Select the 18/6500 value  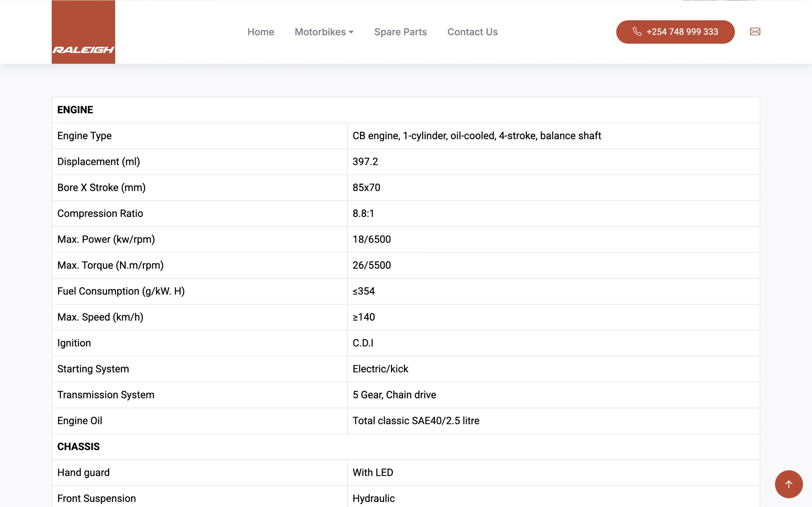372,239
